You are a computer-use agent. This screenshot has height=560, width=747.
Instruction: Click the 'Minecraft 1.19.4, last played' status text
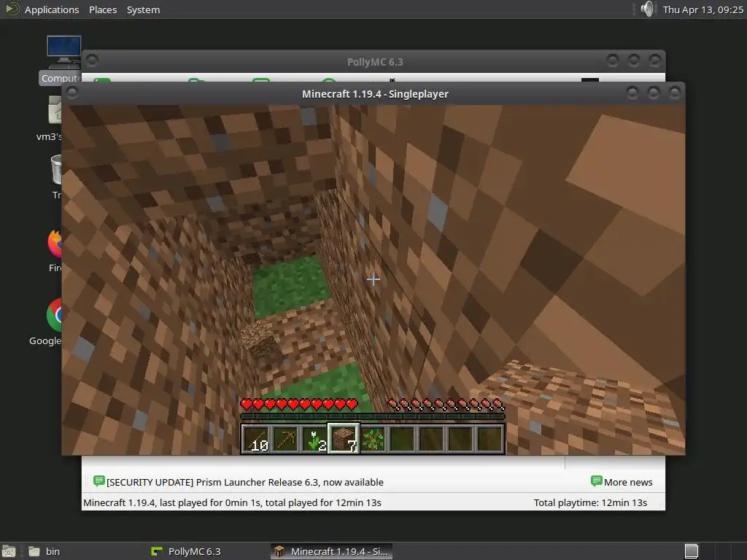[x=232, y=502]
